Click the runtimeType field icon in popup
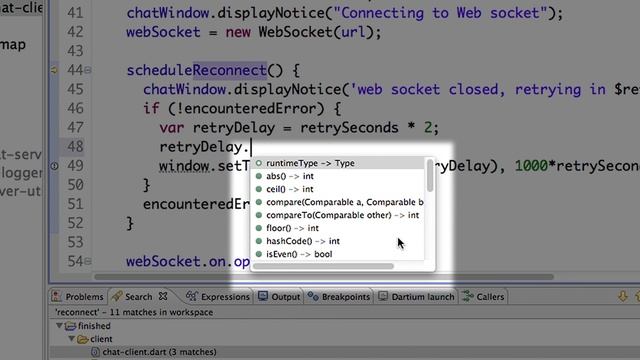Viewport: 640px width, 360px height. click(x=258, y=163)
